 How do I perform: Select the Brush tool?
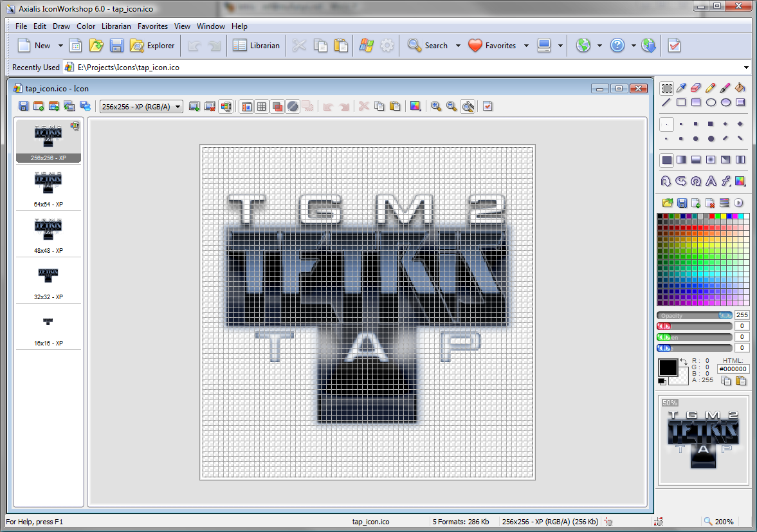click(x=725, y=87)
